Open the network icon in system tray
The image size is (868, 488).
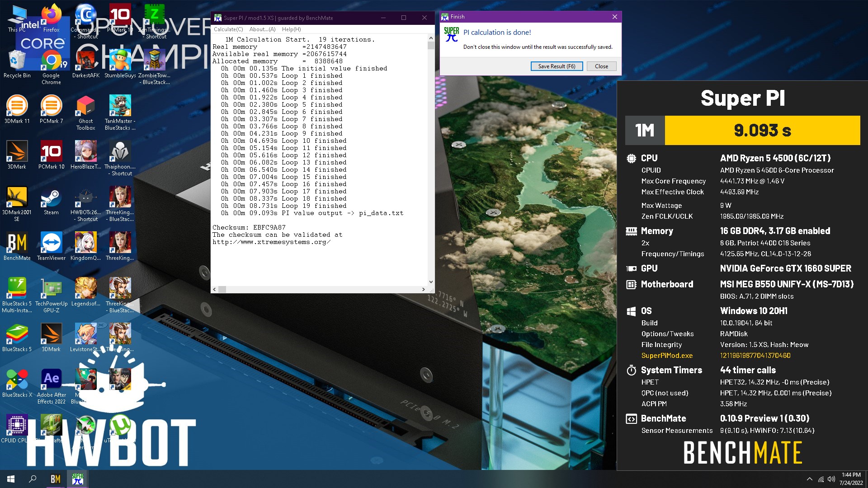pos(821,479)
